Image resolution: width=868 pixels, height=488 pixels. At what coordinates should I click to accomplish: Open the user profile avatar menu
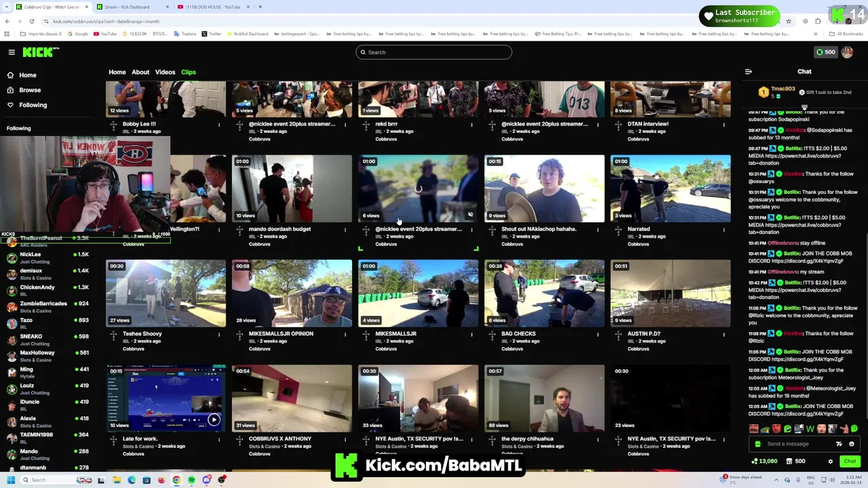click(x=847, y=52)
